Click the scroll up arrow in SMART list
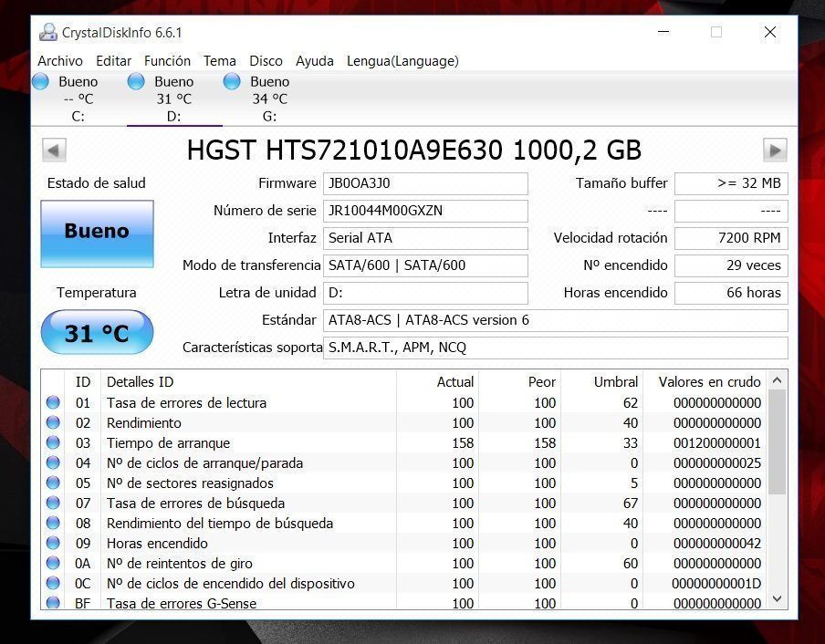The height and width of the screenshot is (644, 825). pyautogui.click(x=777, y=380)
